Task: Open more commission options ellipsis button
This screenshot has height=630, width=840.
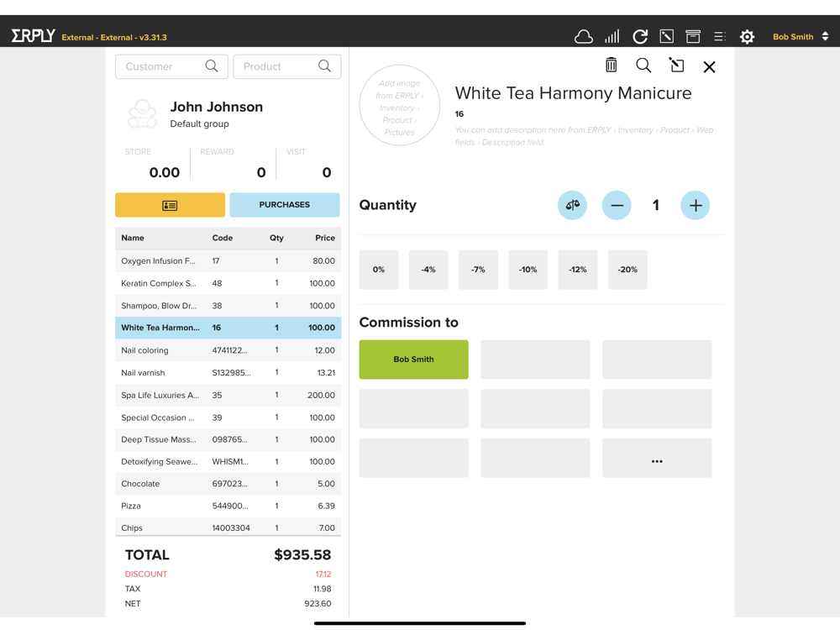Action: point(658,458)
